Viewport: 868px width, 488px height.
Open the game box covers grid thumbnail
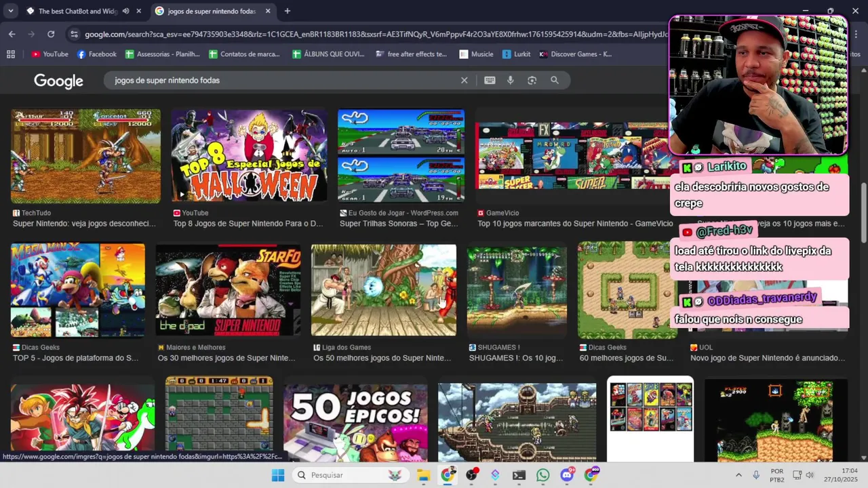[650, 419]
